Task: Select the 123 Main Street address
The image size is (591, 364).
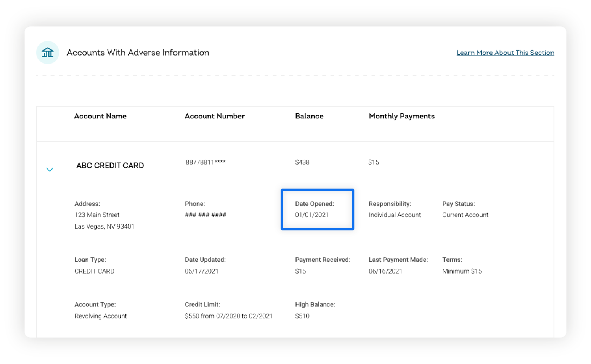Action: pos(97,215)
